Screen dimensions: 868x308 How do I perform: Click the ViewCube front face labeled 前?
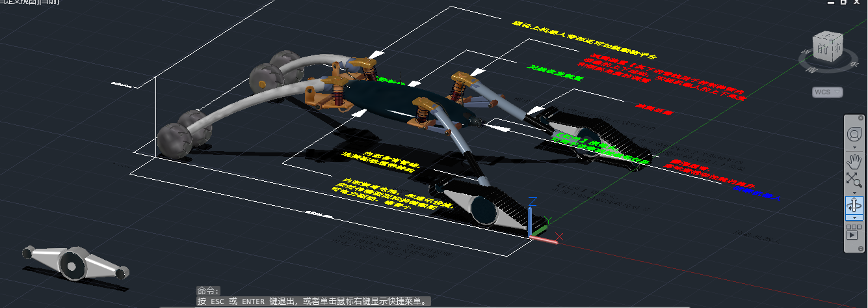[x=822, y=49]
